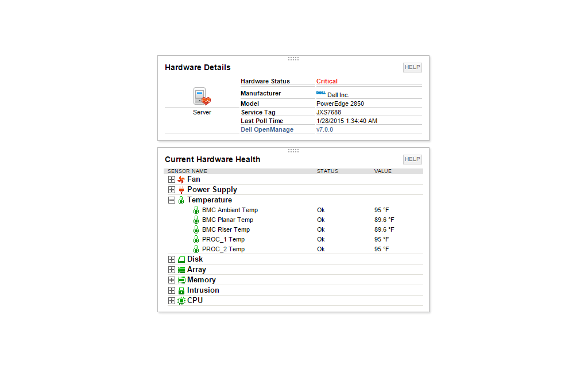This screenshot has width=588, height=368.
Task: Expand the Fan sensor group
Action: point(171,179)
